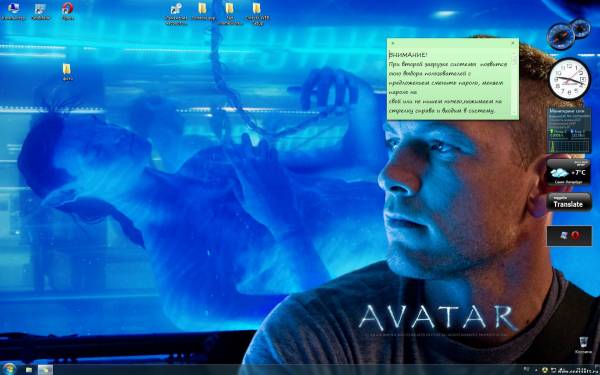Open the Recycle Bin icon
600x375 pixels.
tap(583, 345)
